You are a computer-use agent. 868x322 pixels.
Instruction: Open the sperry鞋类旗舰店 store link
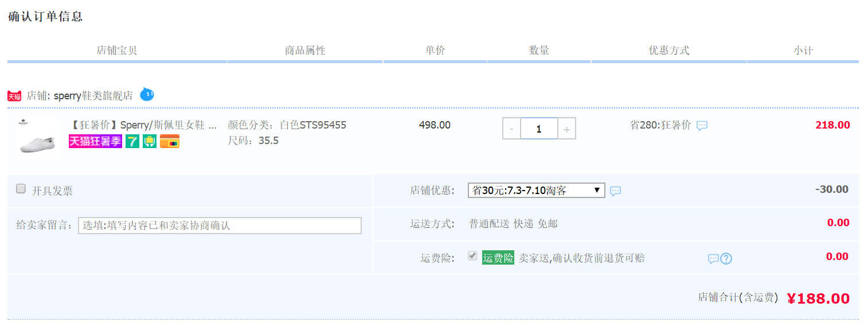click(93, 96)
